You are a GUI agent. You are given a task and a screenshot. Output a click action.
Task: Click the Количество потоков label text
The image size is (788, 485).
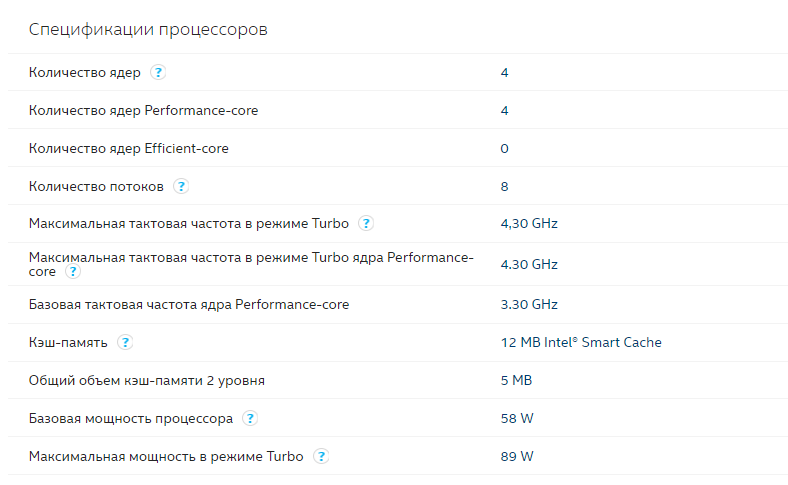[x=96, y=186]
